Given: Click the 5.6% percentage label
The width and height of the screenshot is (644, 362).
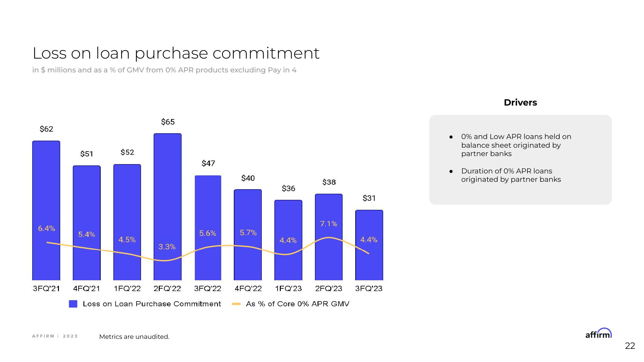Looking at the screenshot, I should [x=208, y=233].
